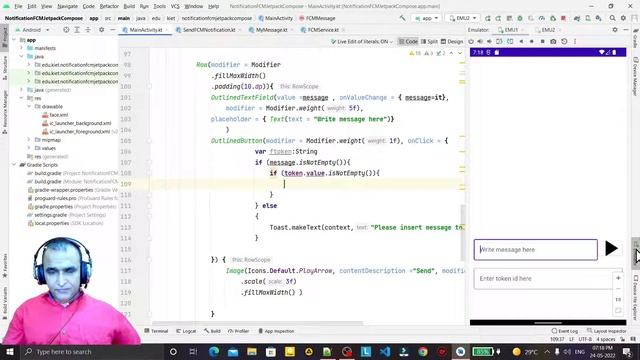Open the Android project view dropdown

pos(32,30)
